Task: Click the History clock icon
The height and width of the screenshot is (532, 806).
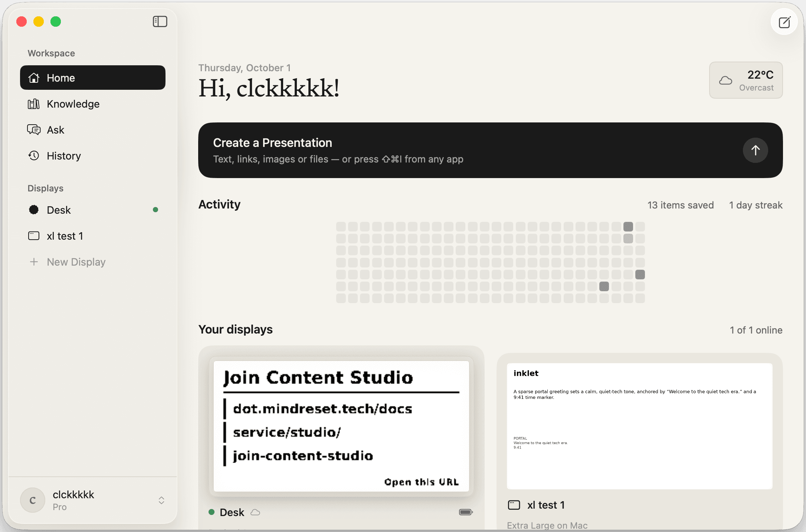Action: click(34, 156)
